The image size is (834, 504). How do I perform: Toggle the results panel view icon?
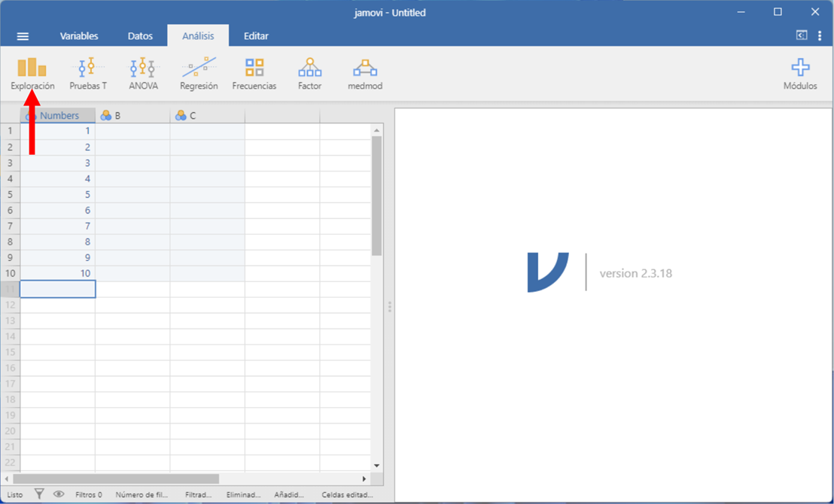pyautogui.click(x=802, y=35)
